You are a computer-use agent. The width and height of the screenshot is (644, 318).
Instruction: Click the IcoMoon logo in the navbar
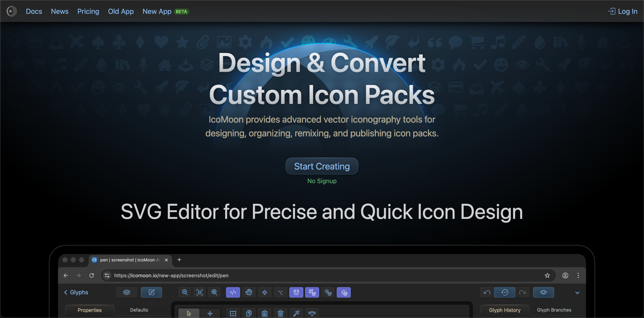point(12,11)
